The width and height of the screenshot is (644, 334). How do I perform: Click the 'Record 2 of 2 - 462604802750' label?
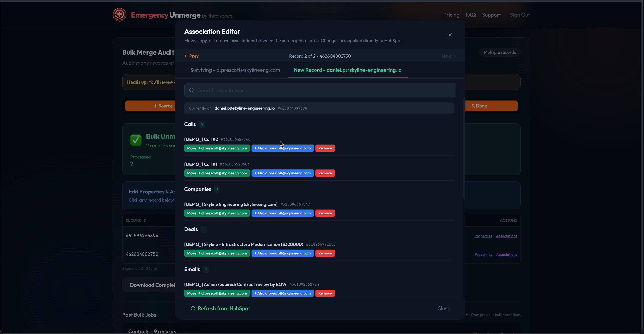tap(320, 56)
